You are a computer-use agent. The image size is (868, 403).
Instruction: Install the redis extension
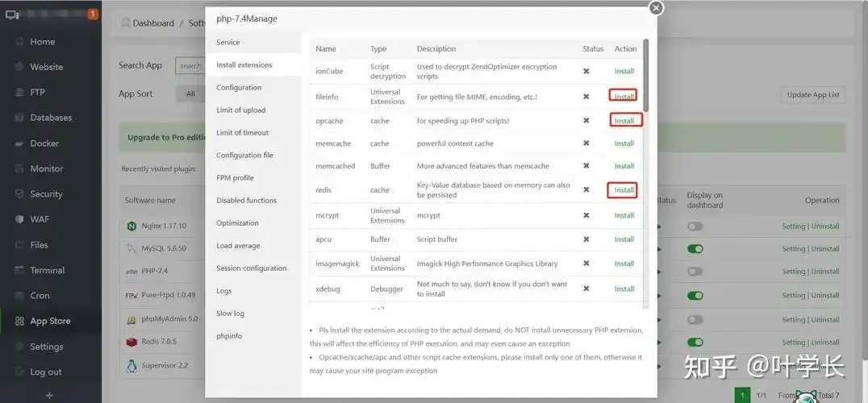(x=623, y=189)
